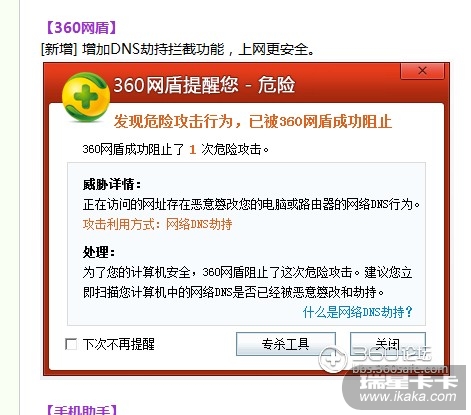Click the 关闭 button
This screenshot has width=471, height=415.
click(x=388, y=343)
